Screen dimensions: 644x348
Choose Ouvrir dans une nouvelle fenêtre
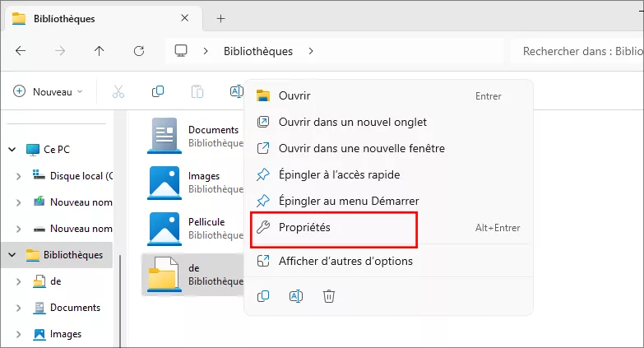point(388,148)
